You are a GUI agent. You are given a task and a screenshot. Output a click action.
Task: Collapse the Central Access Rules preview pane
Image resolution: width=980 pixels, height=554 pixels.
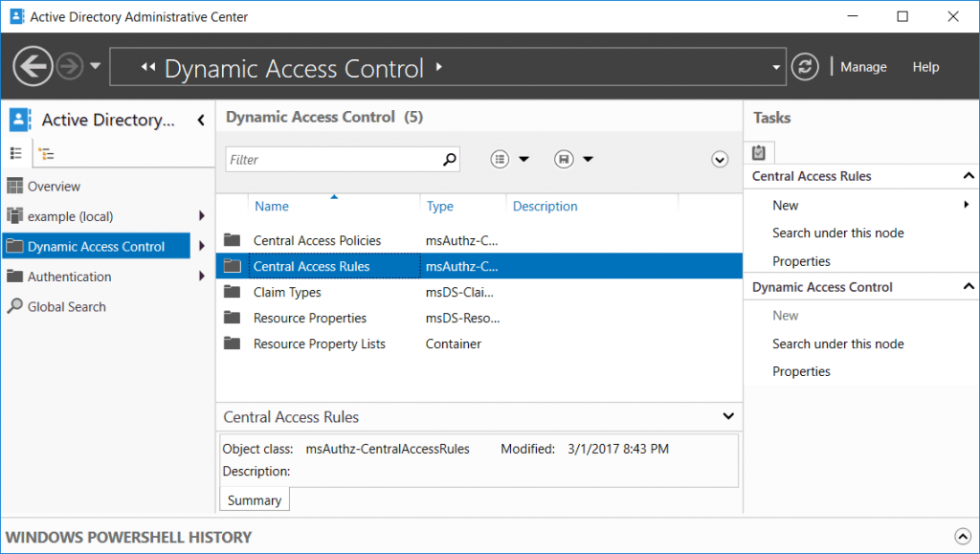point(728,416)
